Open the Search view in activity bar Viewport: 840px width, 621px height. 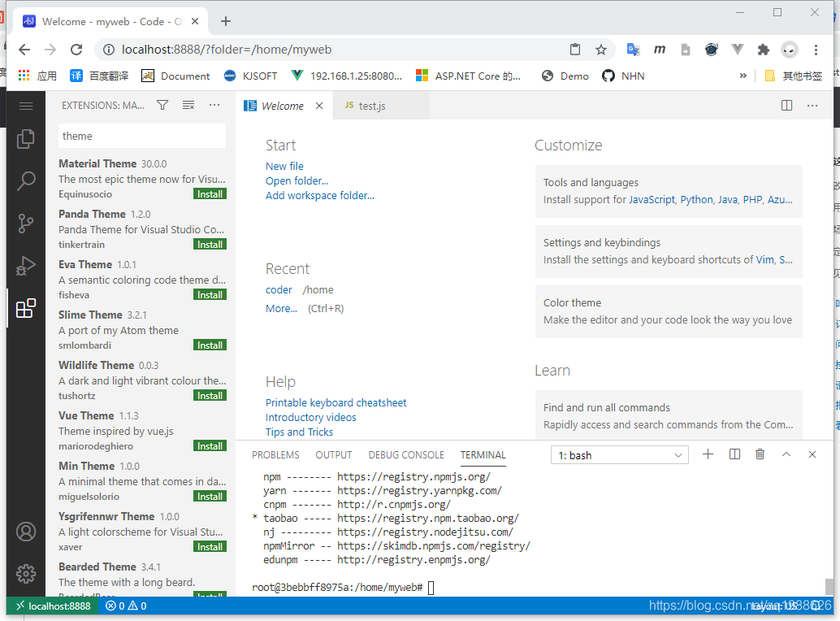[26, 181]
